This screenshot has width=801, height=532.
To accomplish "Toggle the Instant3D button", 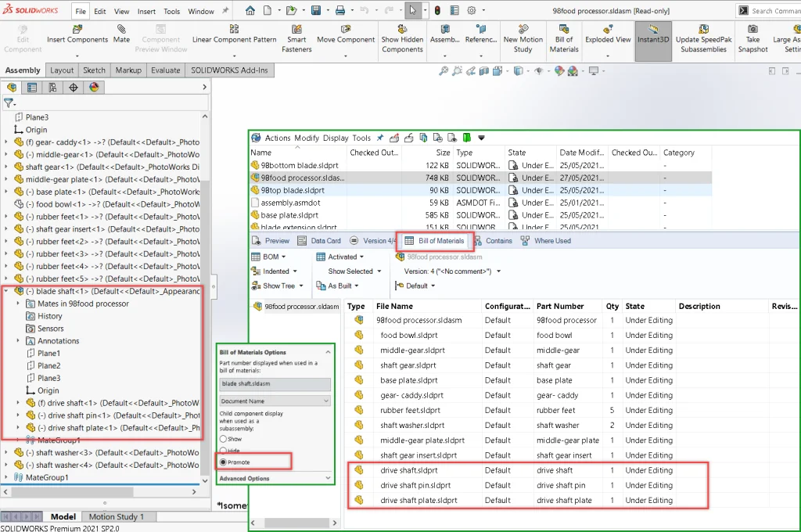I will pos(653,39).
